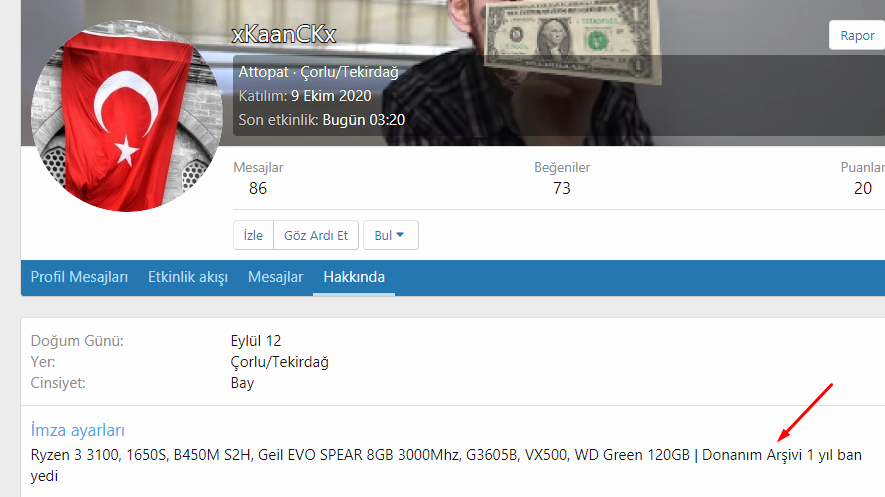This screenshot has width=885, height=497.
Task: Open the Rapor button
Action: point(857,36)
